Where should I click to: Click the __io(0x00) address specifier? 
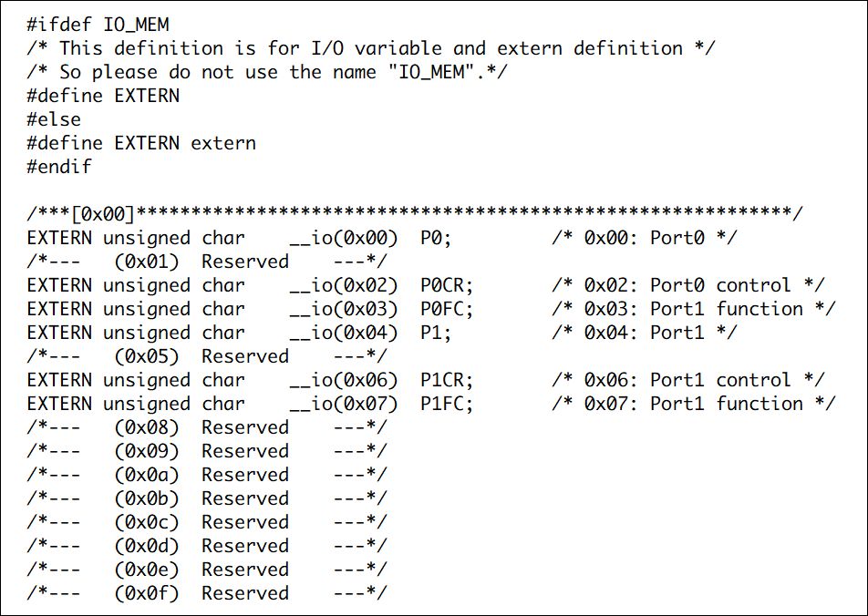point(344,239)
